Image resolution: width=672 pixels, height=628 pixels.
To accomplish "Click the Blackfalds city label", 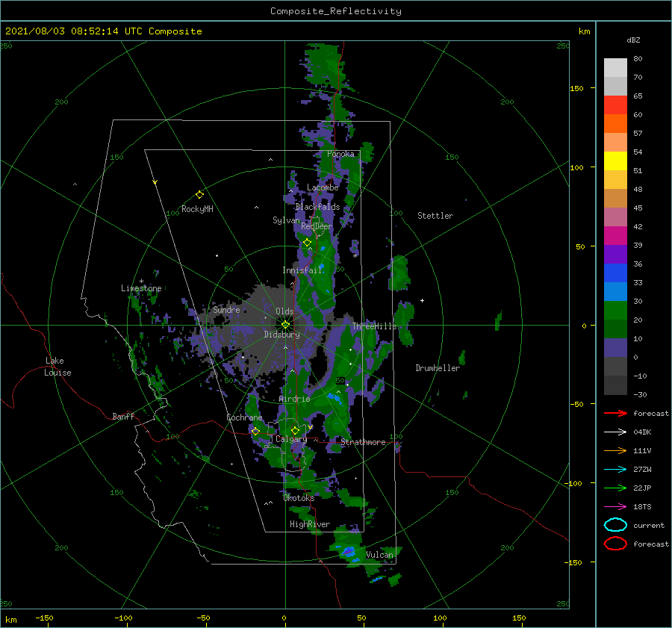I will pos(317,207).
